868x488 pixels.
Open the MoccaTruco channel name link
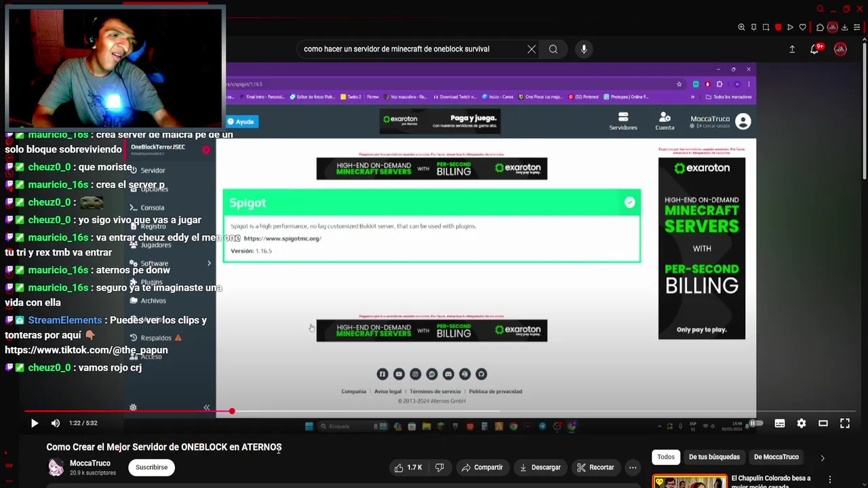pyautogui.click(x=90, y=464)
